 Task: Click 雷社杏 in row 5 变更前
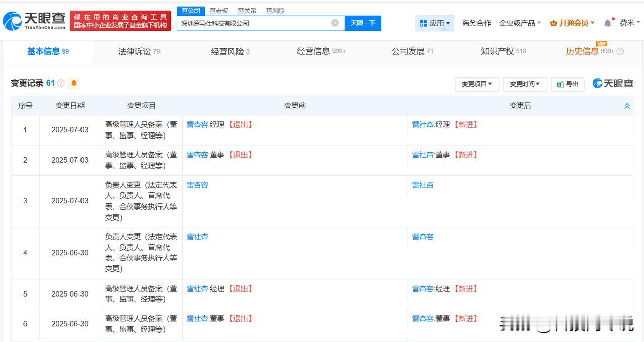(197, 288)
